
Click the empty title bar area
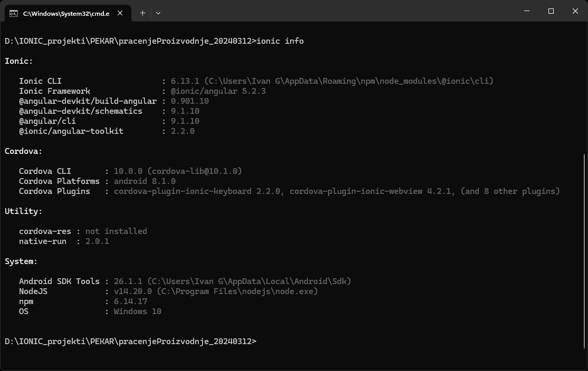[x=338, y=11]
